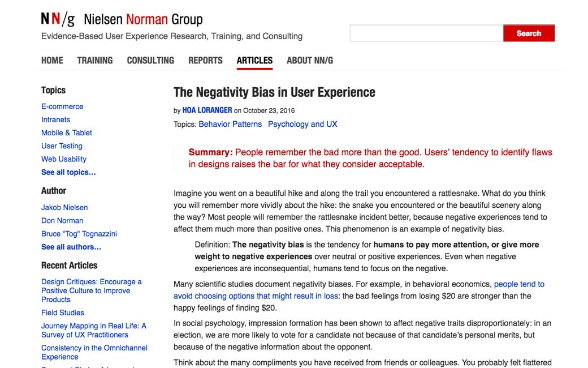
Task: Click the NN/g logo
Action: coord(58,19)
